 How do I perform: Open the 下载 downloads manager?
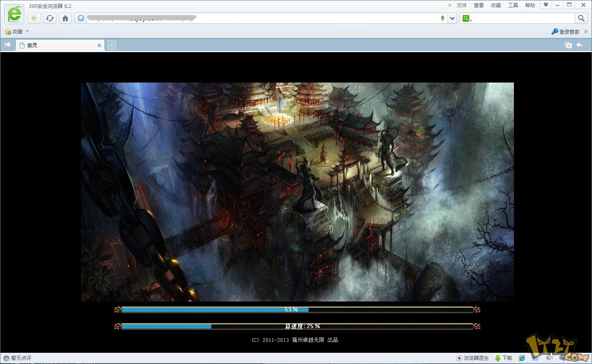503,358
